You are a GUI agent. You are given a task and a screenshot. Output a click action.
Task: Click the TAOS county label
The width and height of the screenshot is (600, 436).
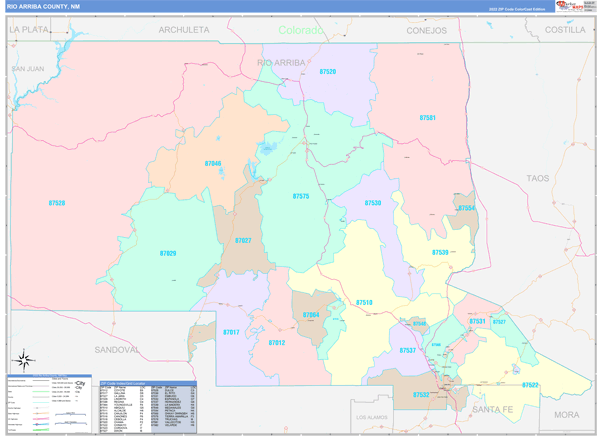537,177
